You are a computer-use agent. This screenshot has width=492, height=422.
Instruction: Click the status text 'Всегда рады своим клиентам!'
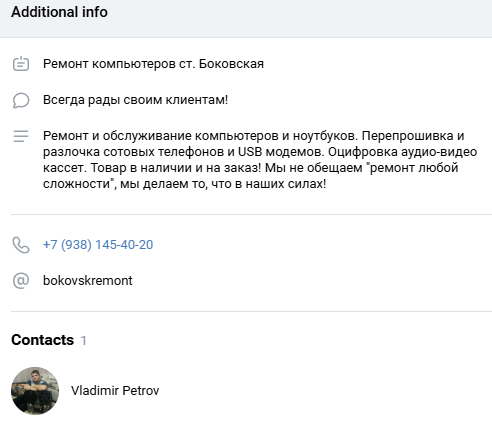pyautogui.click(x=135, y=100)
